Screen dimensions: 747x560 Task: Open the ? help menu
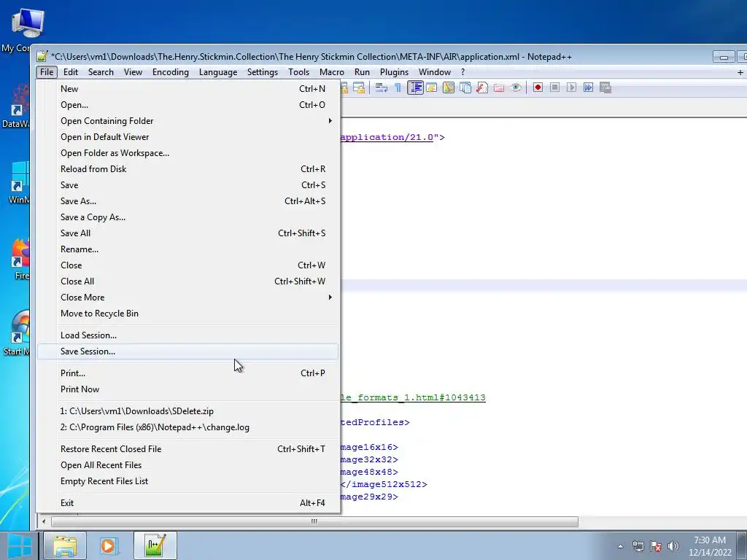[x=462, y=72]
